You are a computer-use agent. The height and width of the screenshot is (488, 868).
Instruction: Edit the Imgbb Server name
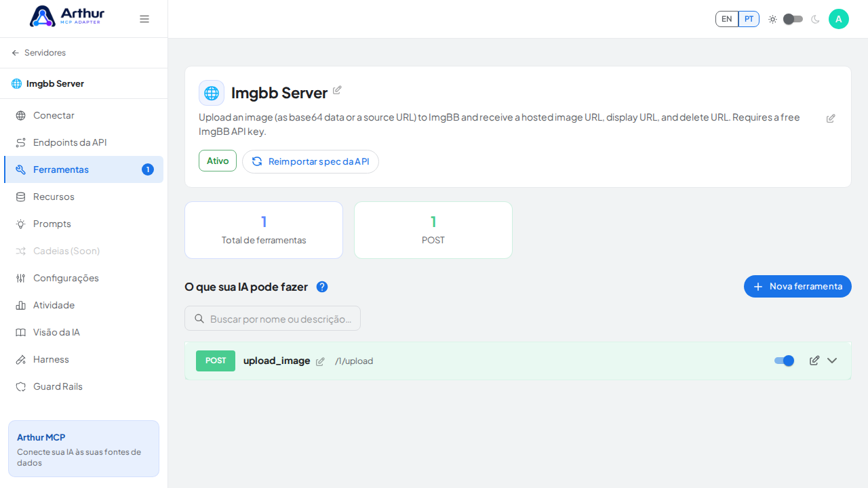337,90
